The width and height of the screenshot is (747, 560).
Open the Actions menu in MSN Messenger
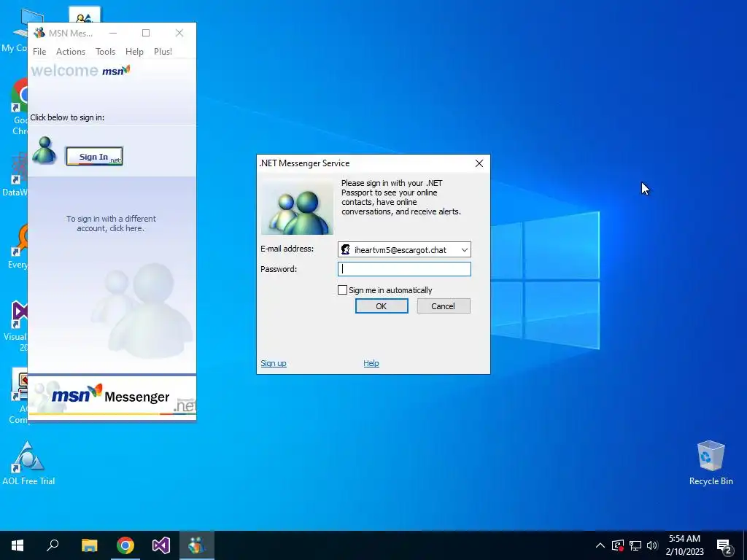click(x=71, y=52)
